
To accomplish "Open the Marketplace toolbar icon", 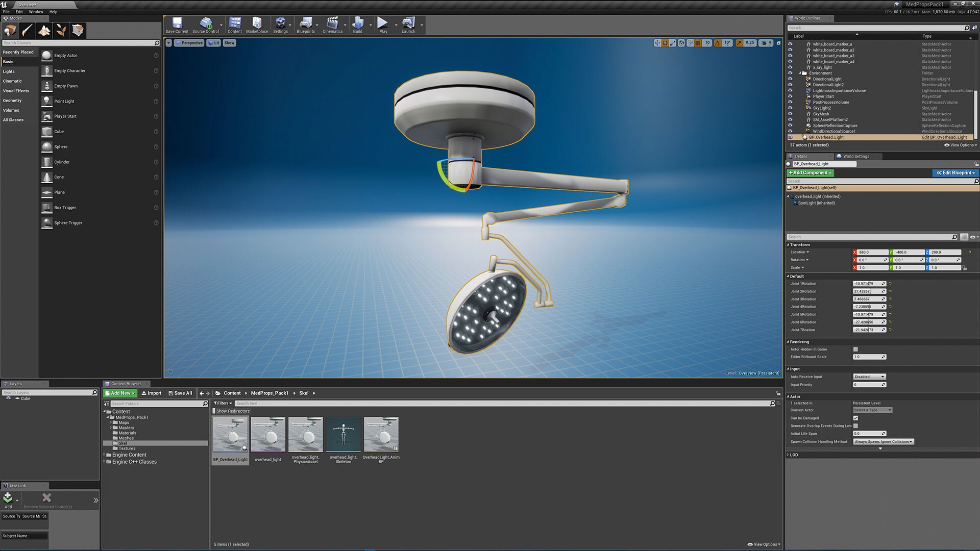I will pyautogui.click(x=257, y=23).
